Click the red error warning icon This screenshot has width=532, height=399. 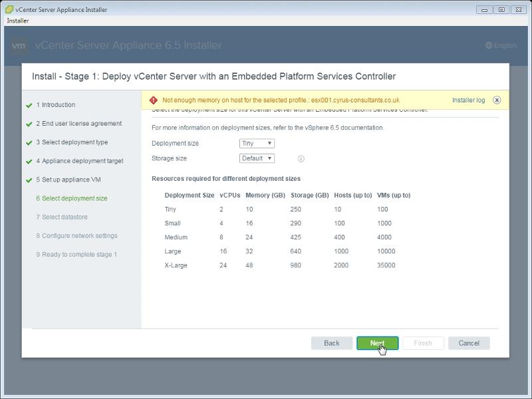(x=154, y=100)
